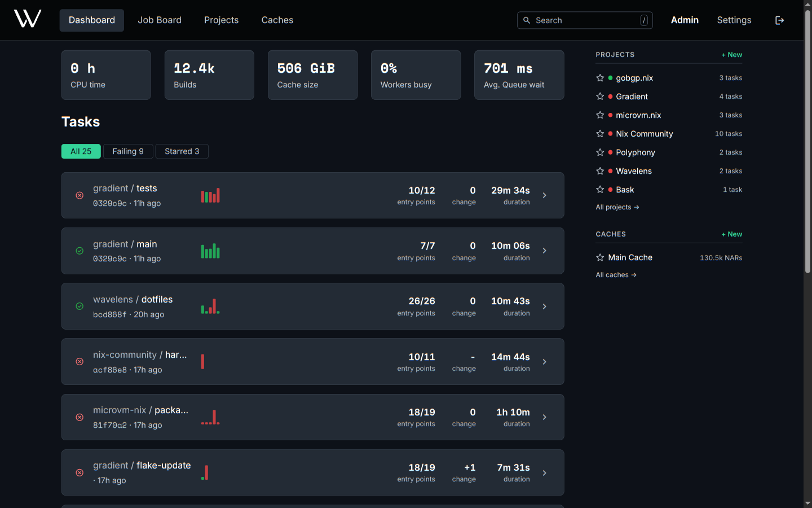
Task: Expand the nix-community row chevron
Action: pos(544,361)
